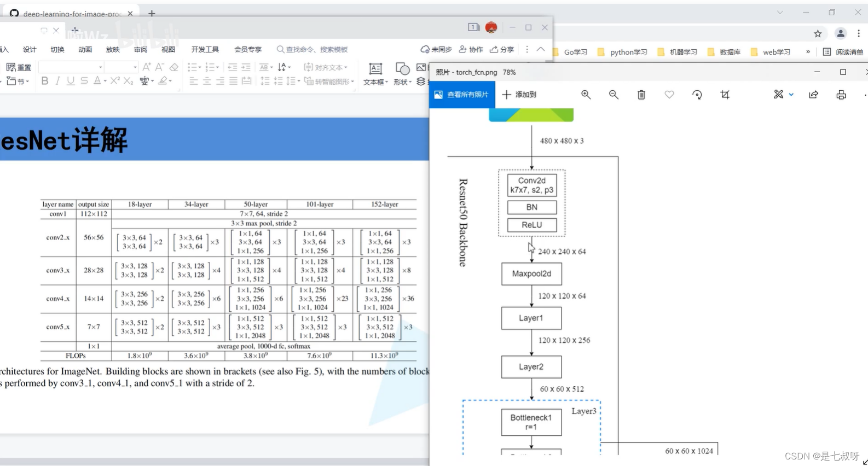Align text to the right
The image size is (868, 466).
[x=220, y=81]
